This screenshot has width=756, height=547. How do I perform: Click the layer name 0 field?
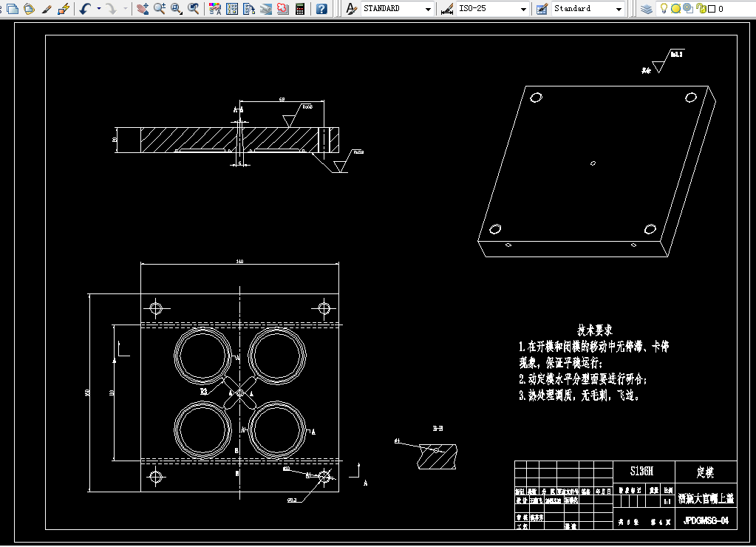721,9
